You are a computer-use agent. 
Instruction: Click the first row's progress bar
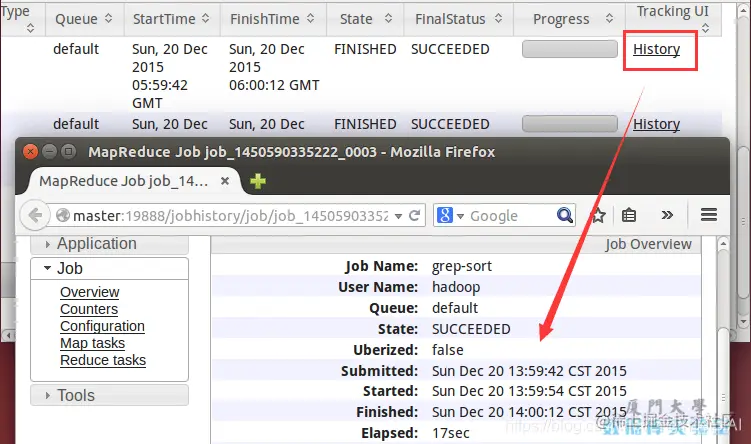coord(569,49)
